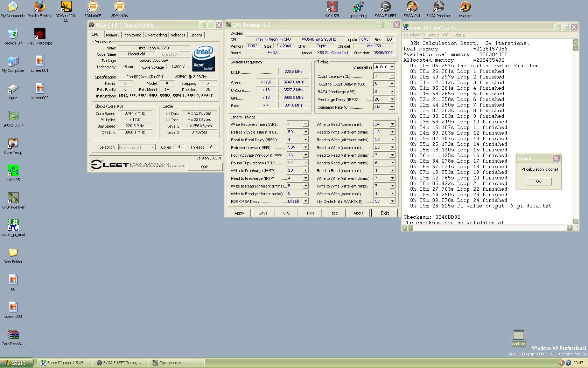Open My Computer icon

coord(13,64)
